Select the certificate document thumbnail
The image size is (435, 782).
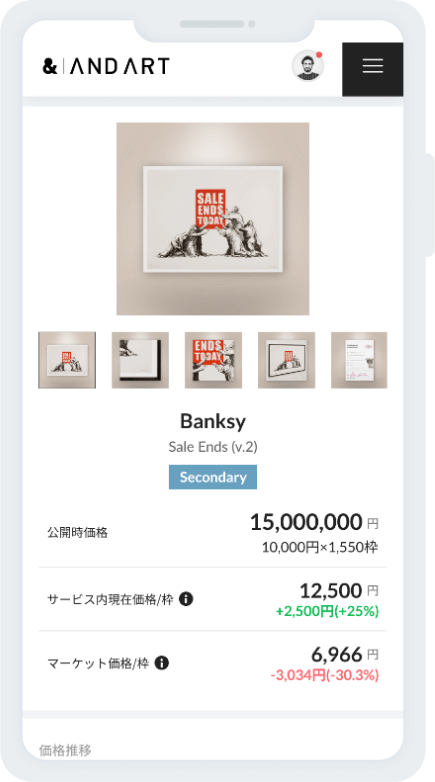click(359, 360)
